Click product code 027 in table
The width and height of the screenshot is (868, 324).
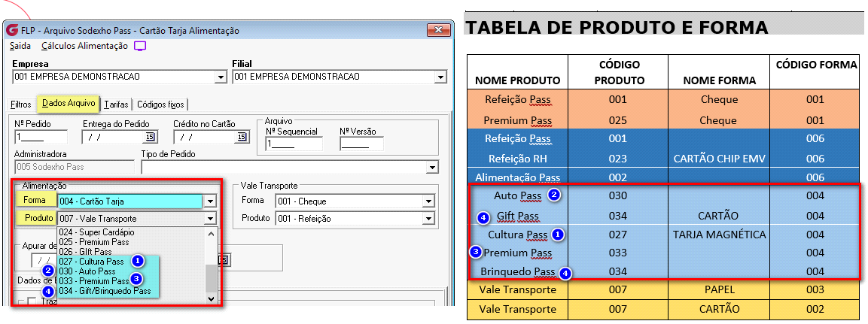pyautogui.click(x=618, y=235)
